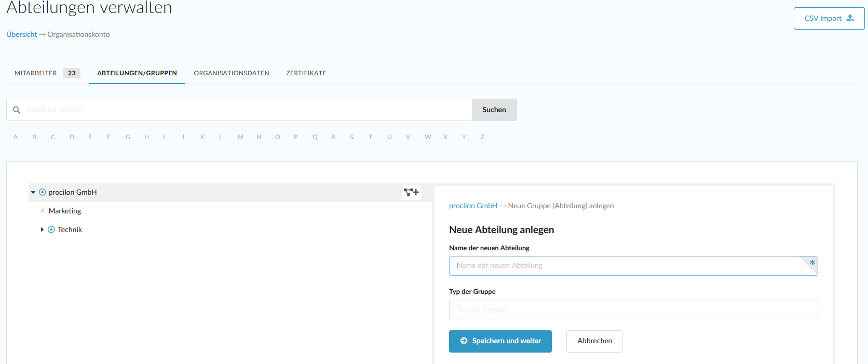Cancel with the Abbrechen button
This screenshot has height=364, width=868.
594,341
